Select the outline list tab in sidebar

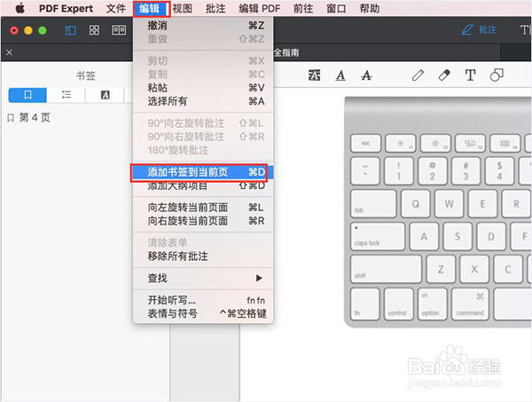pyautogui.click(x=66, y=95)
